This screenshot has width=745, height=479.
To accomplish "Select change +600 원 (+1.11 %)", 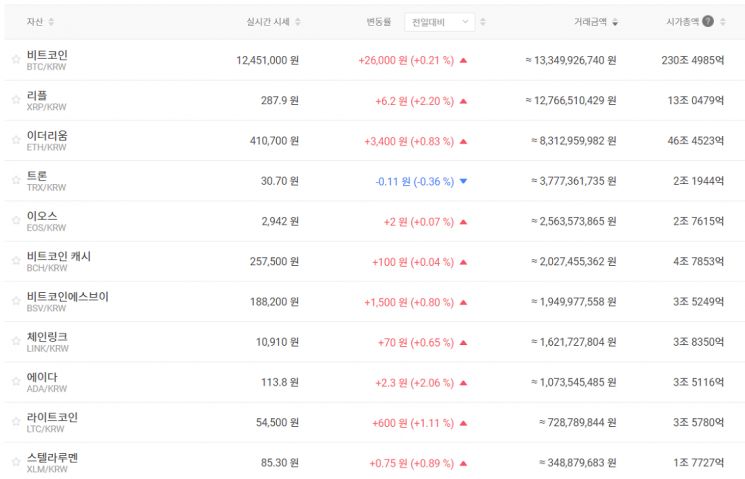I will click(413, 423).
